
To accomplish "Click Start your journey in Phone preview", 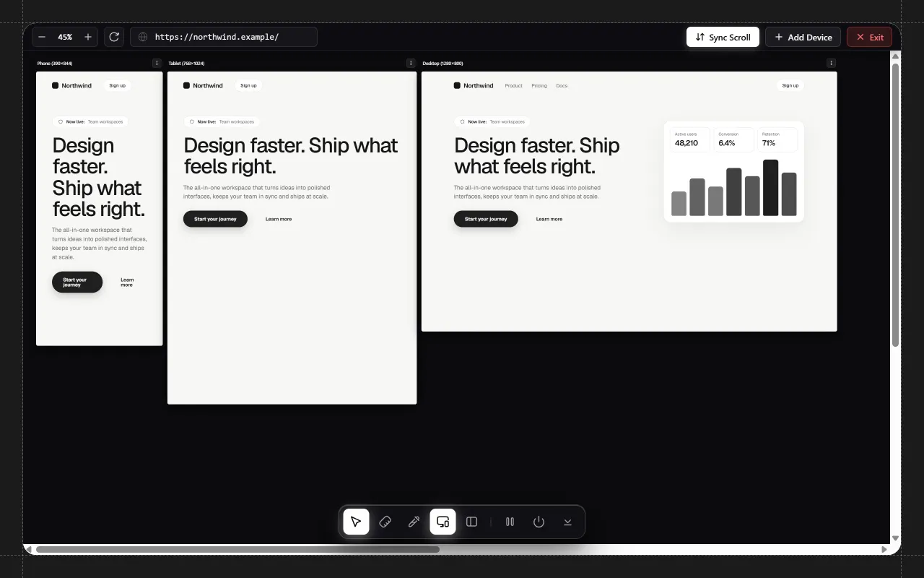I will click(x=77, y=282).
